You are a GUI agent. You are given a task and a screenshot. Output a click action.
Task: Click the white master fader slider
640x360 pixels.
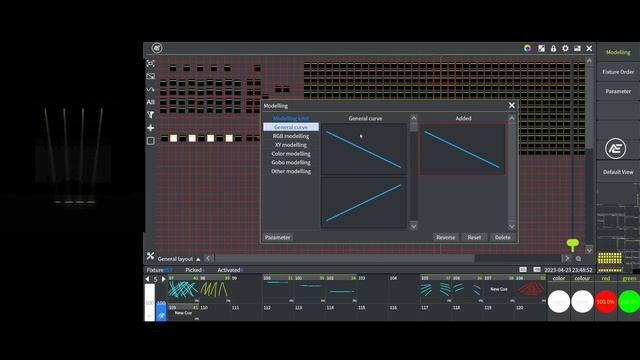tap(150, 302)
